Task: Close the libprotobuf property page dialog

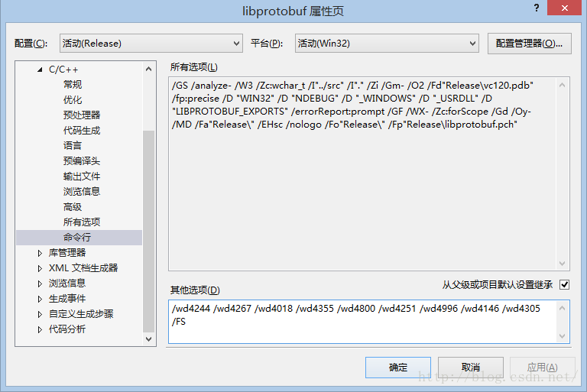Action: click(565, 8)
